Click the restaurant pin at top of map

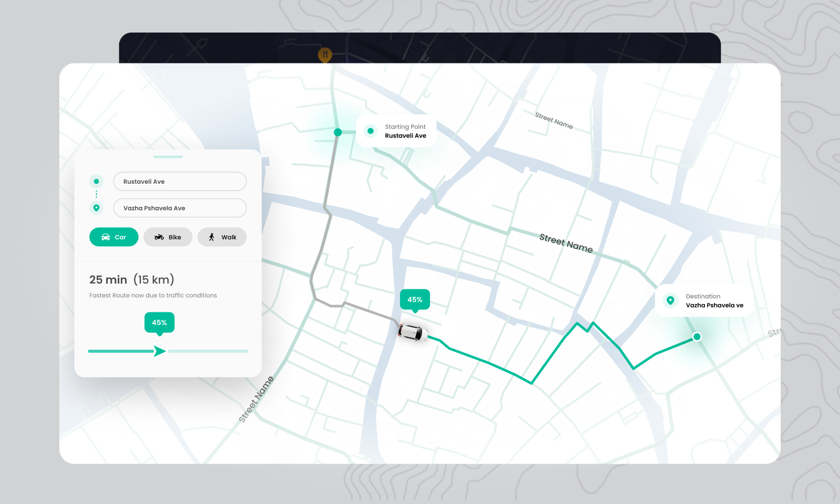coord(324,54)
